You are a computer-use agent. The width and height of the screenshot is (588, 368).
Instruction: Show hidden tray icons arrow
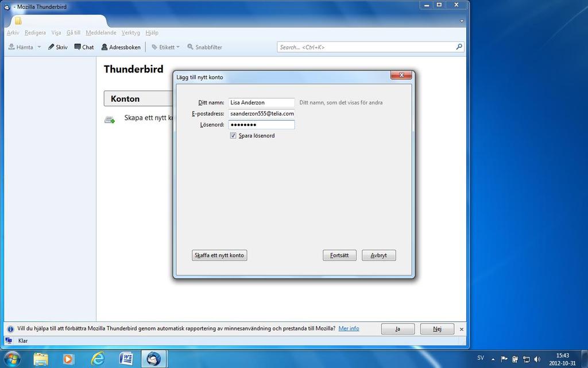[493, 359]
